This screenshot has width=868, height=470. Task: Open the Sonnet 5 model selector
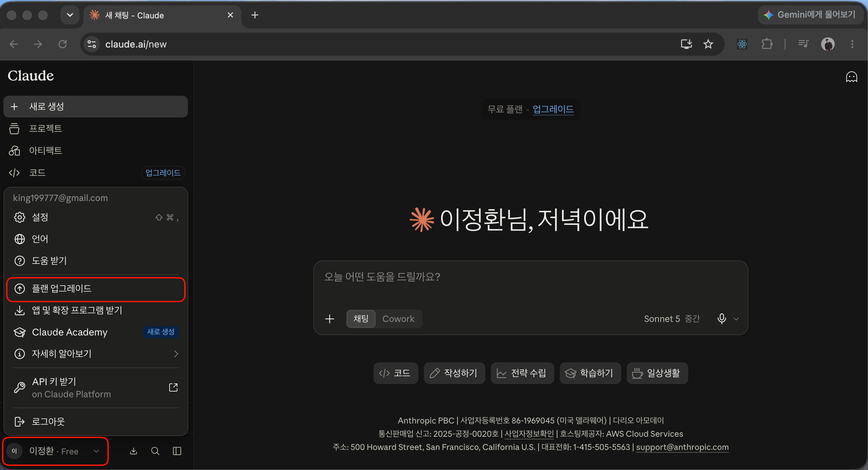[x=672, y=319]
